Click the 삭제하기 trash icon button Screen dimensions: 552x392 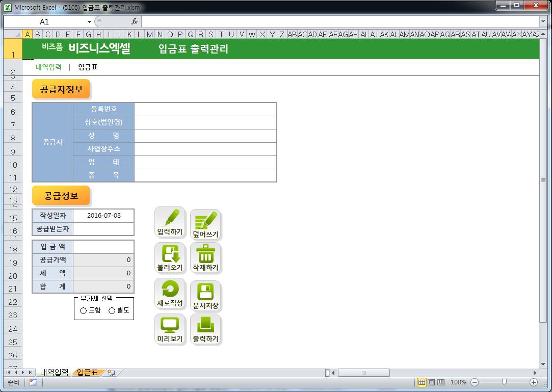click(x=205, y=258)
